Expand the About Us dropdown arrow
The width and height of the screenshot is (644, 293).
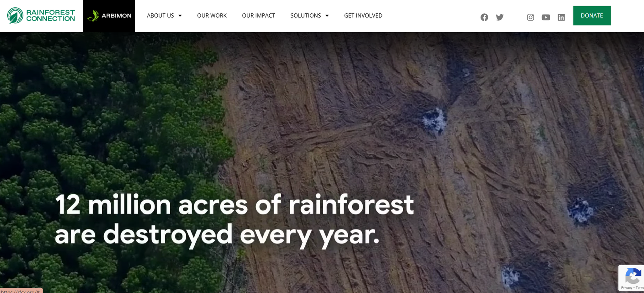(180, 16)
